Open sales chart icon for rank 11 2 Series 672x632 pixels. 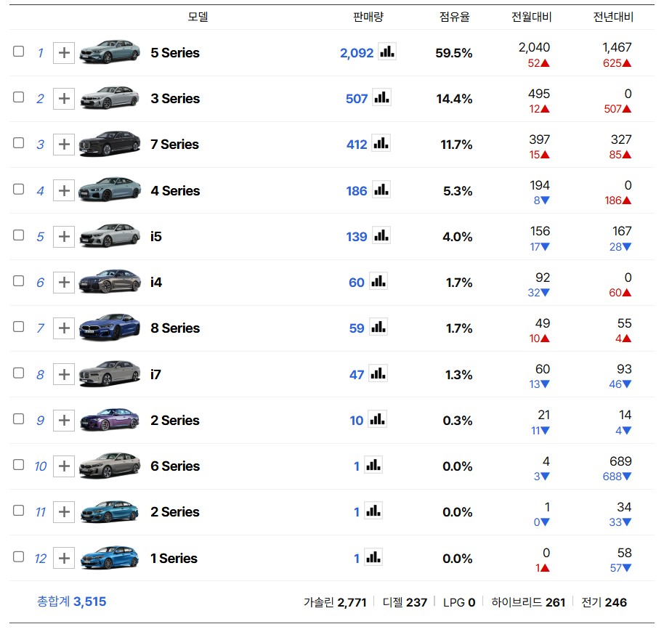coord(373,511)
